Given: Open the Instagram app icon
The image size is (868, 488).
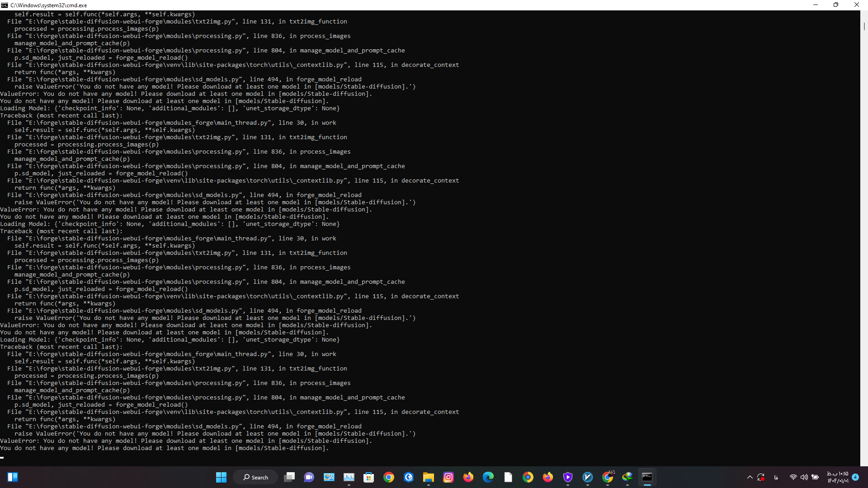Looking at the screenshot, I should (448, 477).
